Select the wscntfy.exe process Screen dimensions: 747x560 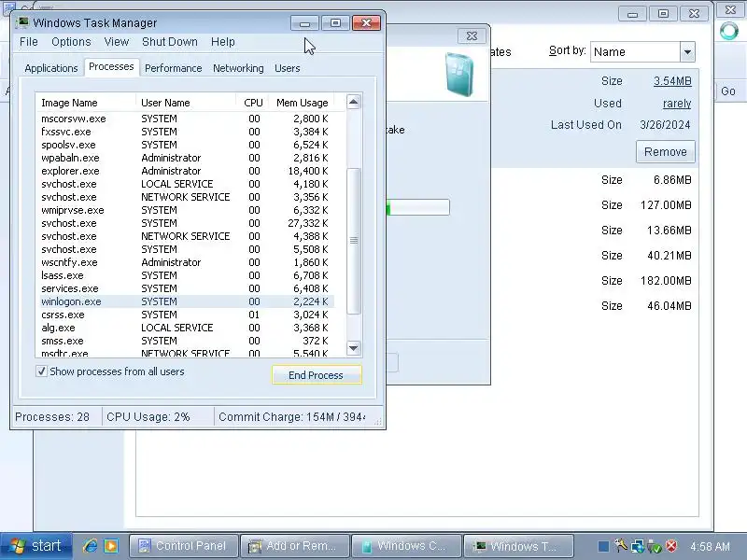coord(185,262)
